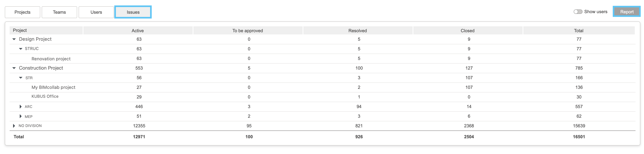Select the KUBUS Office row
This screenshot has width=644, height=154.
[x=322, y=97]
